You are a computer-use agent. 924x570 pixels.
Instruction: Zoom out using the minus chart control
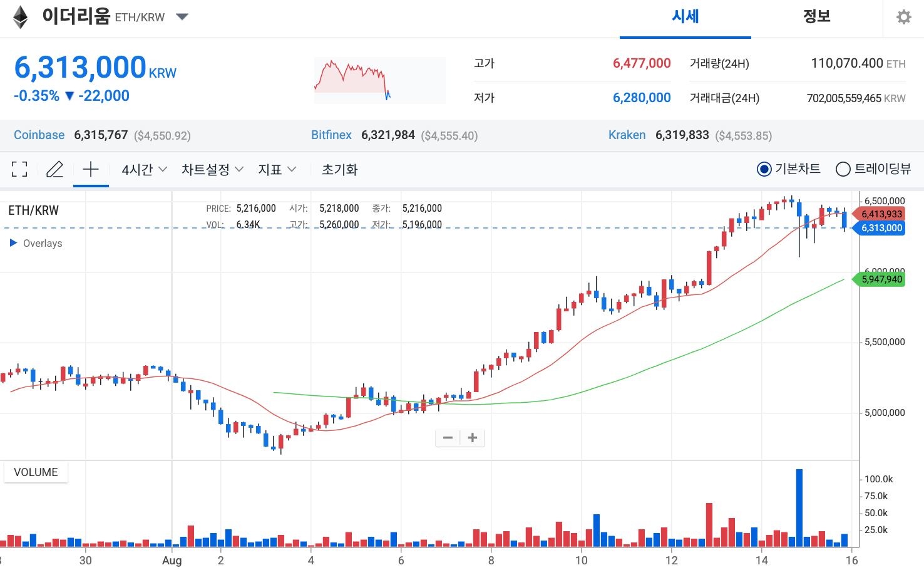pyautogui.click(x=448, y=437)
